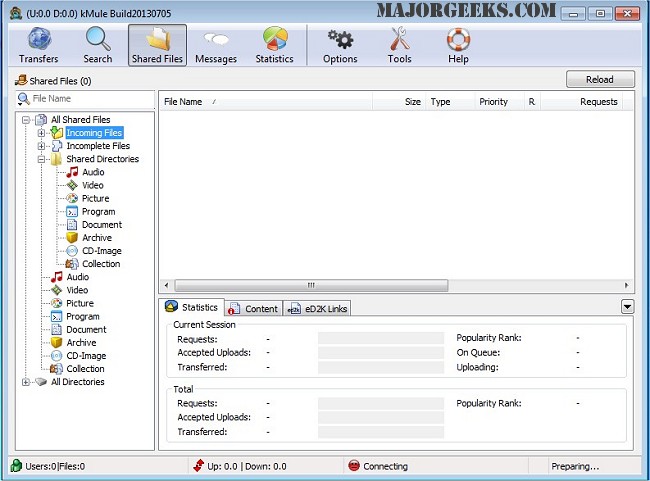
Task: Click Program icon under Shared Directories
Action: 72,212
